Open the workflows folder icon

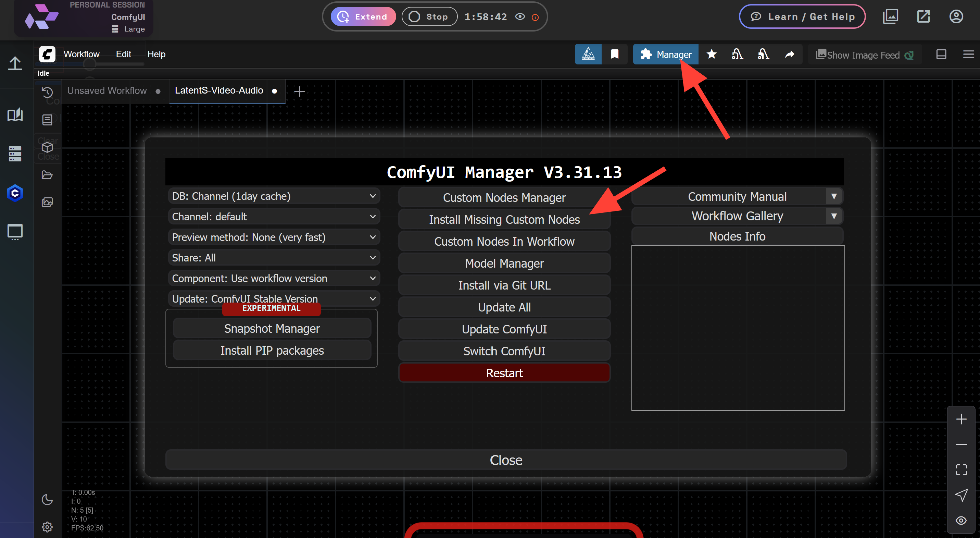pyautogui.click(x=47, y=175)
